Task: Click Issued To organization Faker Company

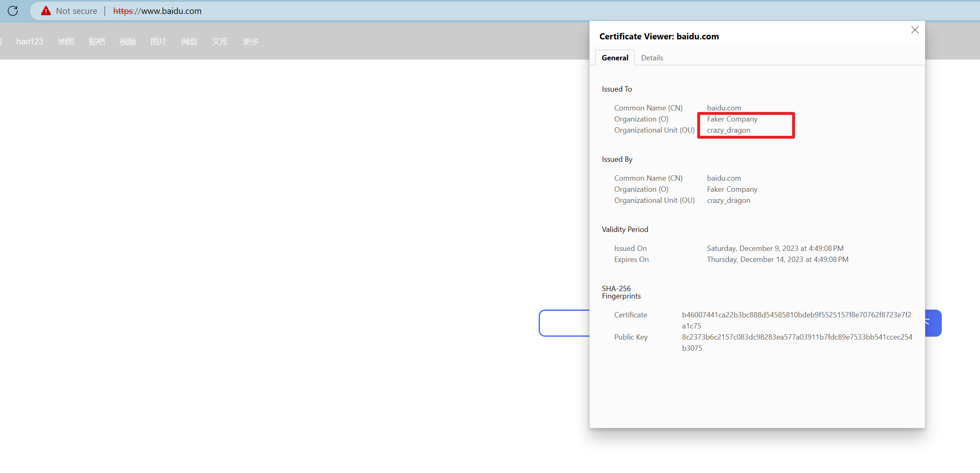Action: pyautogui.click(x=732, y=119)
